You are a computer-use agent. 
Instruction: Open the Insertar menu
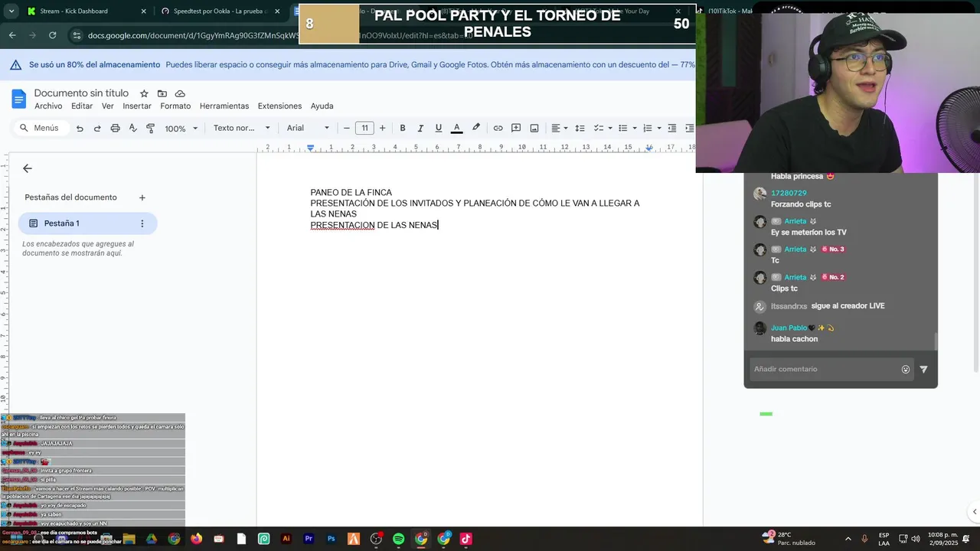137,106
